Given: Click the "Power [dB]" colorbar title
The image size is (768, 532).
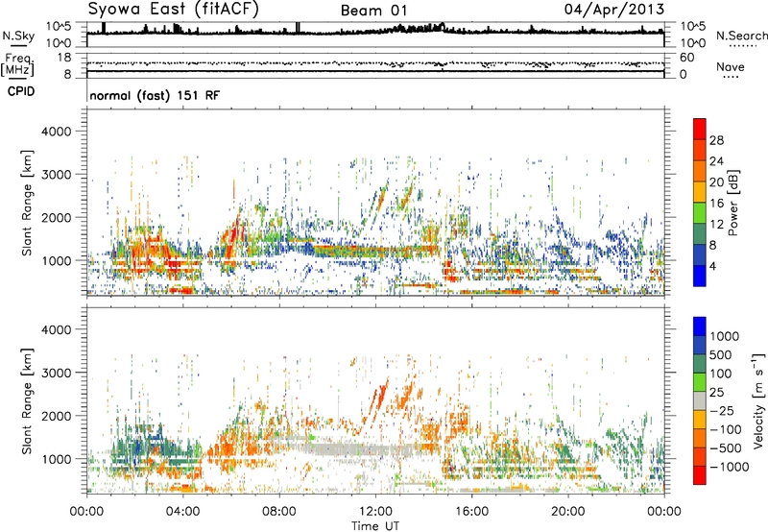Looking at the screenshot, I should 733,203.
